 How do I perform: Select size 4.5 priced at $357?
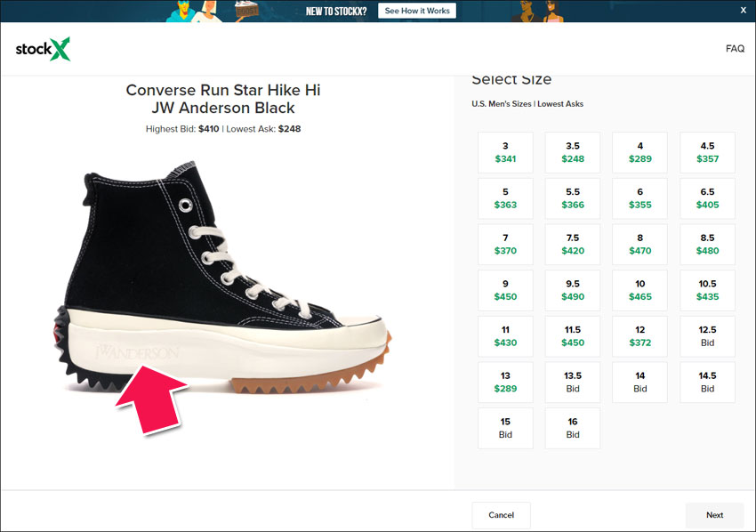pos(707,152)
